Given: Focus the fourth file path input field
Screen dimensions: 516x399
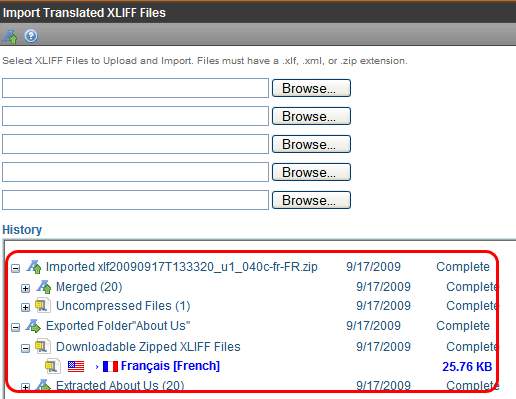Looking at the screenshot, I should point(135,172).
